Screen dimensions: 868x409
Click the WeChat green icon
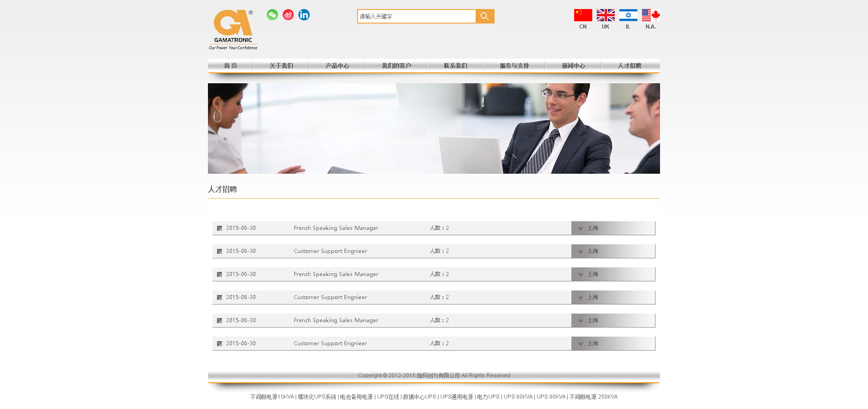point(272,15)
